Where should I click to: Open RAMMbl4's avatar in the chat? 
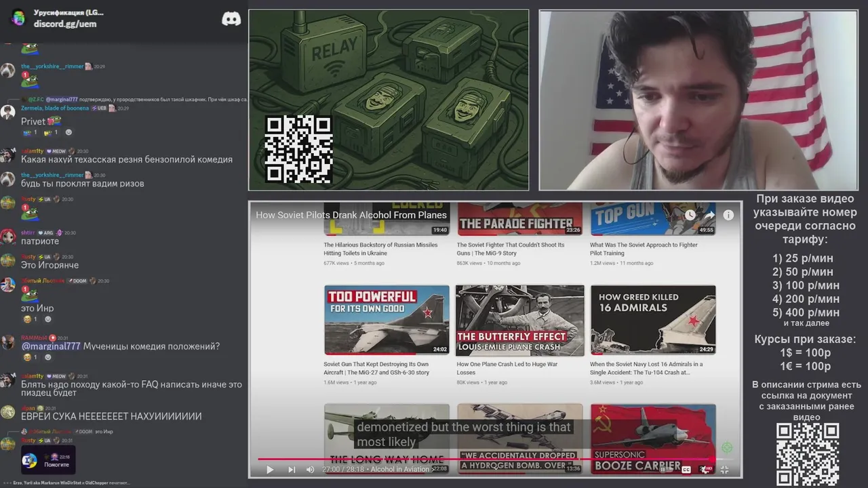click(8, 342)
